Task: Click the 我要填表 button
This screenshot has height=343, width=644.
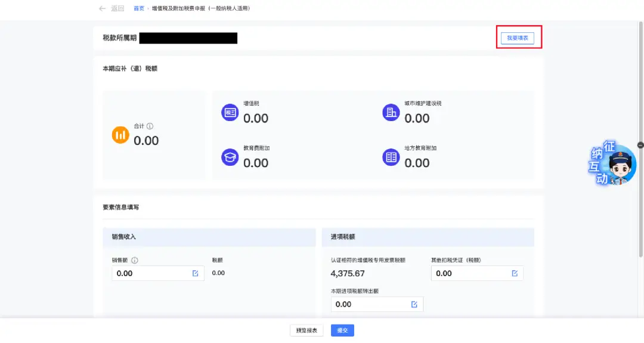Action: pos(517,38)
